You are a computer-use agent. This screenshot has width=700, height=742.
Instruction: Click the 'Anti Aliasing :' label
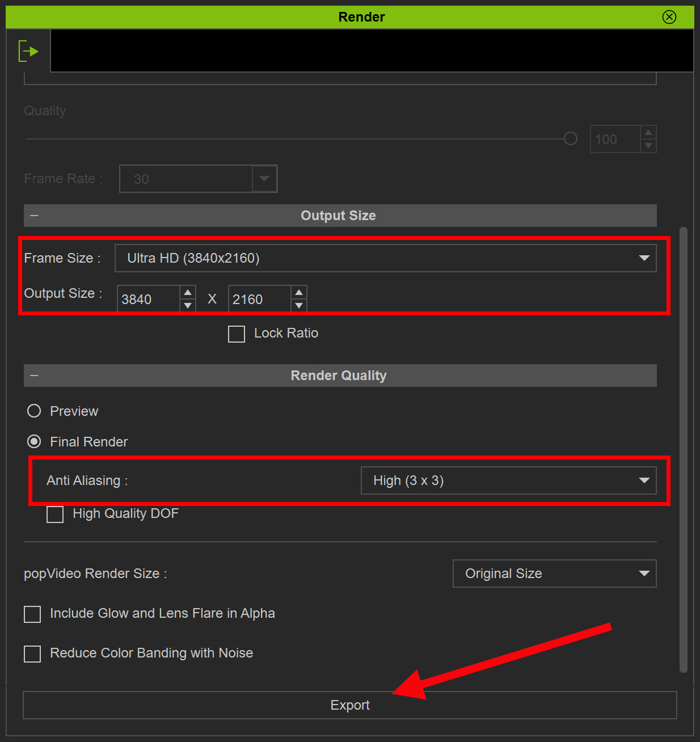[x=87, y=480]
